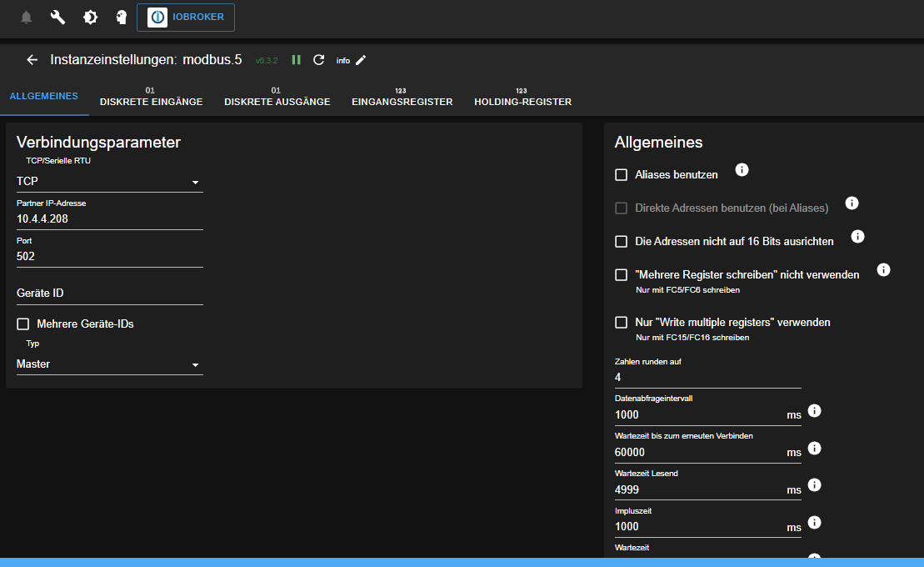Screen dimensions: 924x567
Task: Edit the instance name with the pencil icon
Action: click(x=361, y=60)
